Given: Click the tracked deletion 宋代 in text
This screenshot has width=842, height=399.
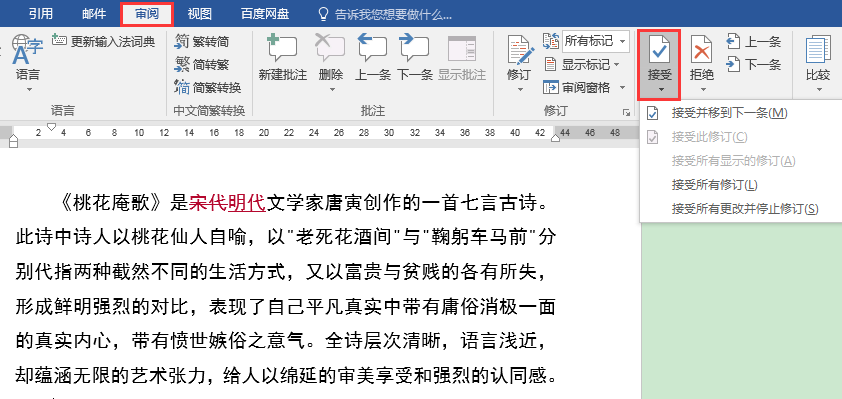Looking at the screenshot, I should tap(208, 203).
